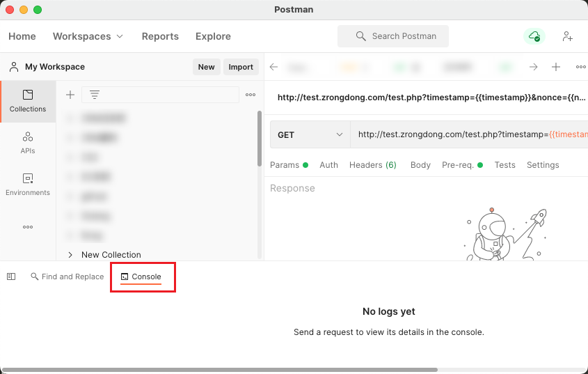The height and width of the screenshot is (374, 588).
Task: Click the request URL input field
Action: pos(469,134)
